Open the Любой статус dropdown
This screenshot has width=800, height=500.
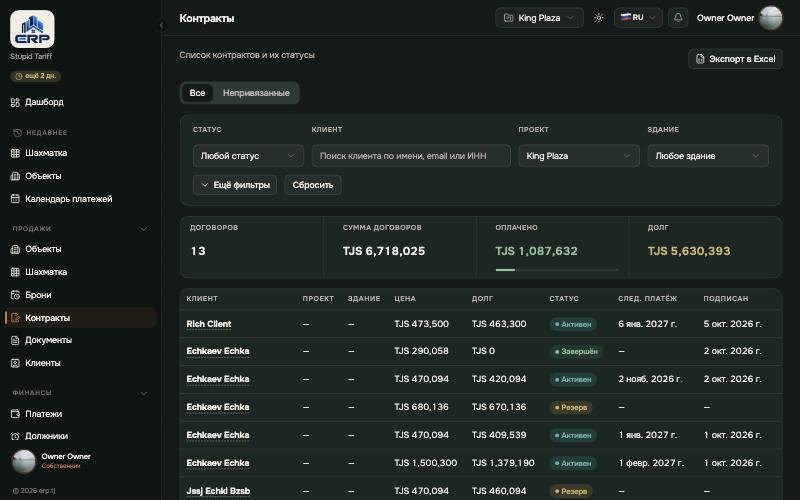click(x=248, y=156)
